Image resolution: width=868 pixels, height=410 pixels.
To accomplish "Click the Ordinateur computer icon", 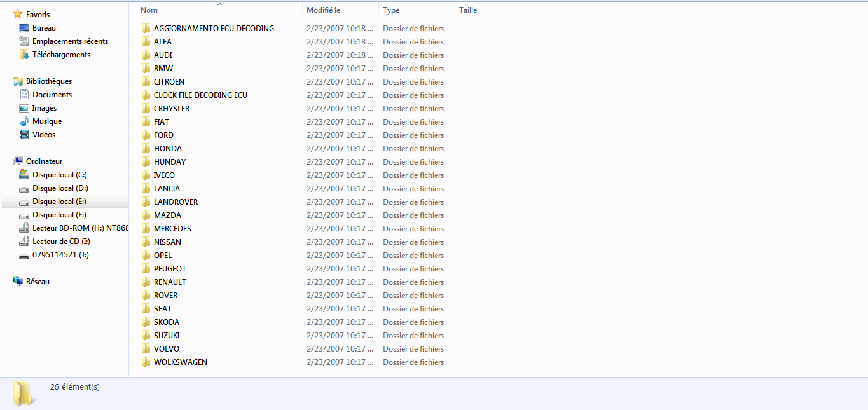I will (x=18, y=161).
